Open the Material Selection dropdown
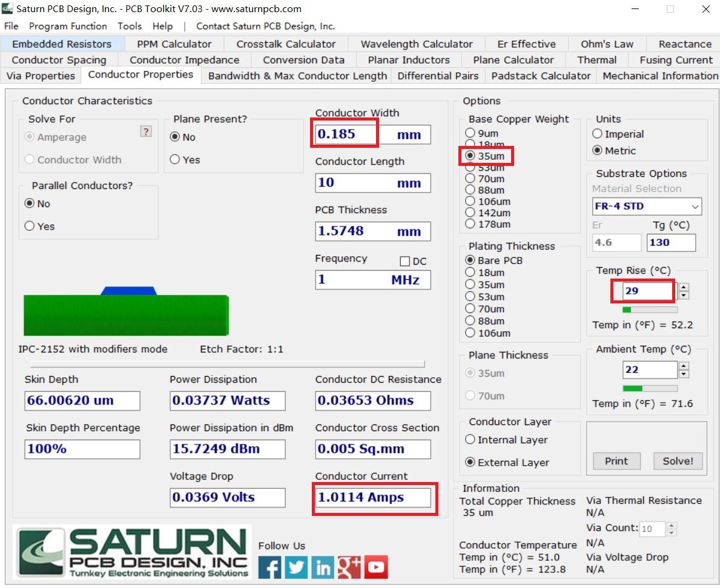Image resolution: width=720 pixels, height=588 pixels. click(646, 206)
